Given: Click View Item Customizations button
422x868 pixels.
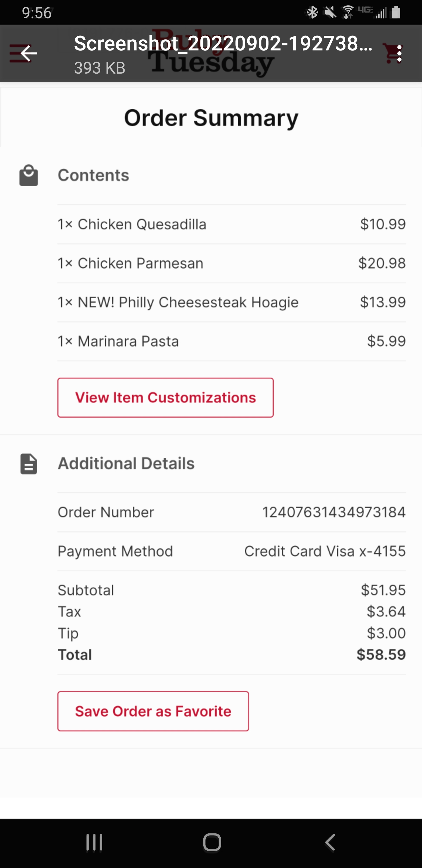Looking at the screenshot, I should (x=165, y=398).
